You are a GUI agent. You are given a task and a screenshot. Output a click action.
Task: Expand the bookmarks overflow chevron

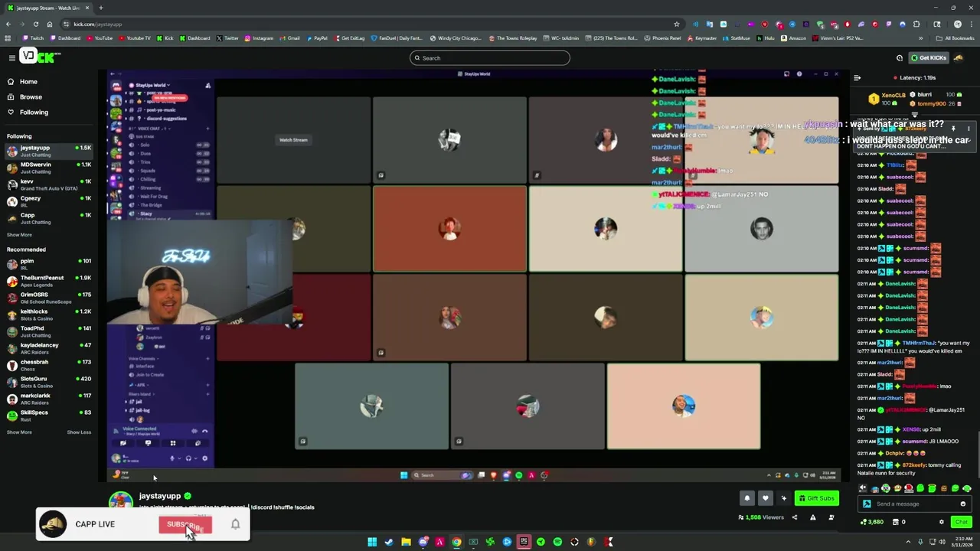coord(921,37)
